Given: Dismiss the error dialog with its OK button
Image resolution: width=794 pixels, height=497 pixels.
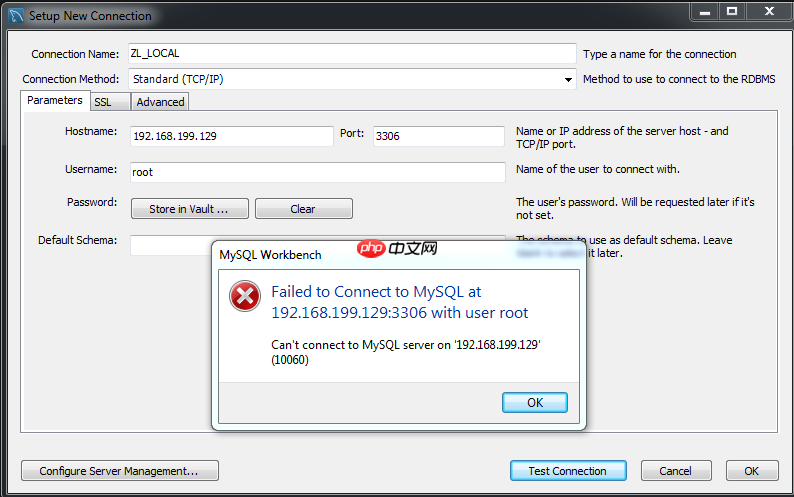Looking at the screenshot, I should (535, 403).
